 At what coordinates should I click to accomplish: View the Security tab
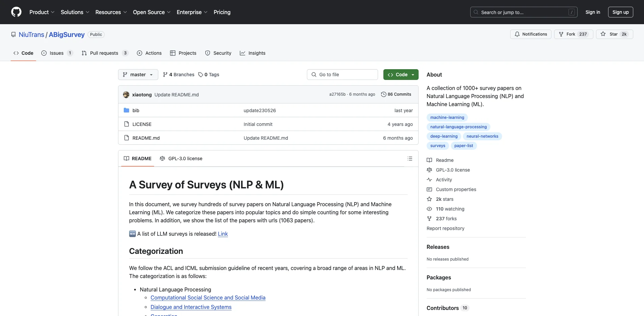tap(218, 53)
